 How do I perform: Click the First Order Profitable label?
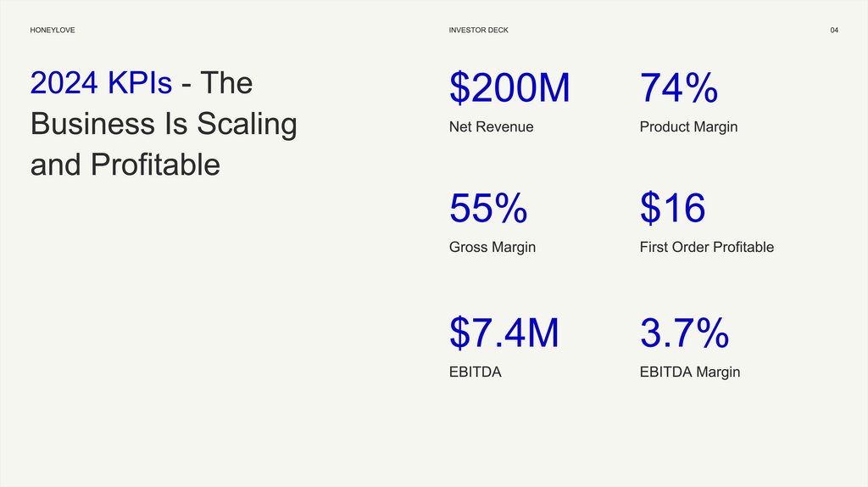(706, 248)
